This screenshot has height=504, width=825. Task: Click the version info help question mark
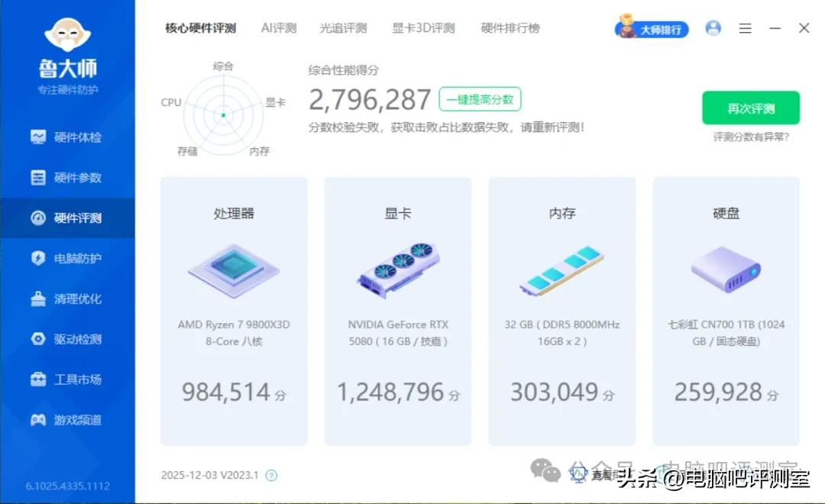[271, 476]
